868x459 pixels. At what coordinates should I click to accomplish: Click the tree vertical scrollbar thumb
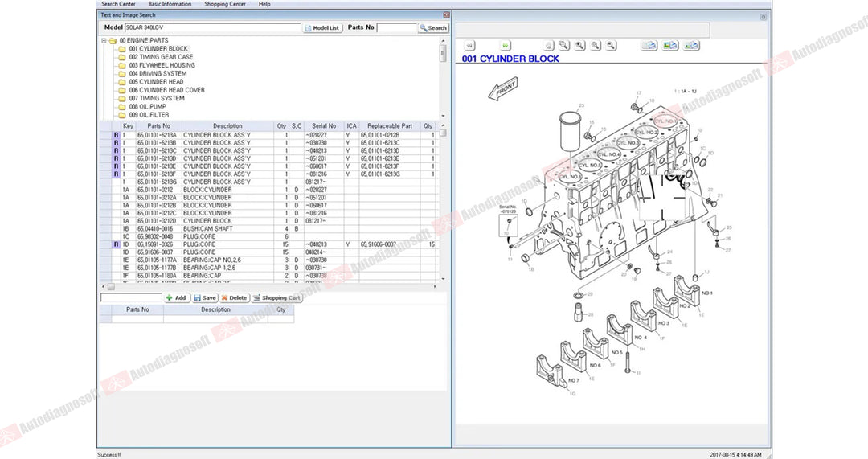[443, 54]
